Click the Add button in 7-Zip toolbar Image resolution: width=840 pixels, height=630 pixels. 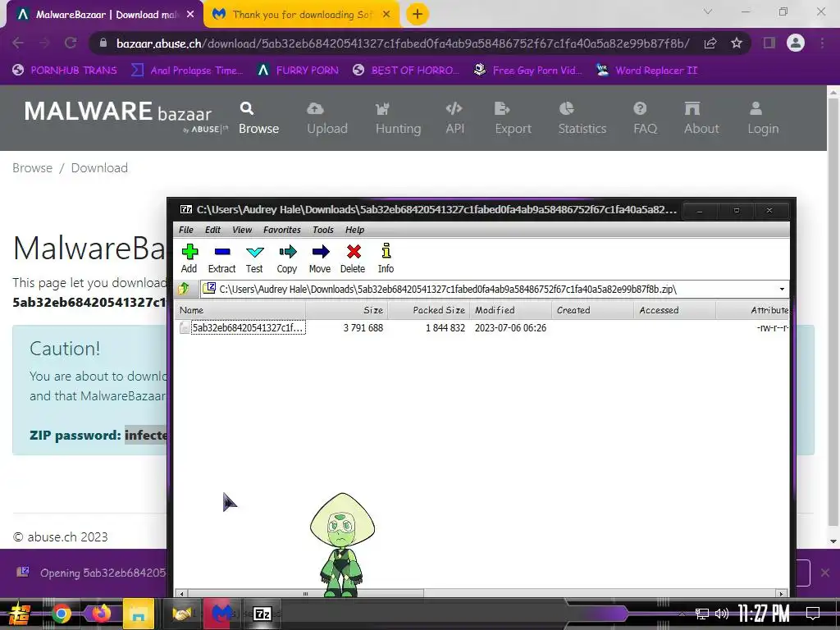click(x=189, y=258)
